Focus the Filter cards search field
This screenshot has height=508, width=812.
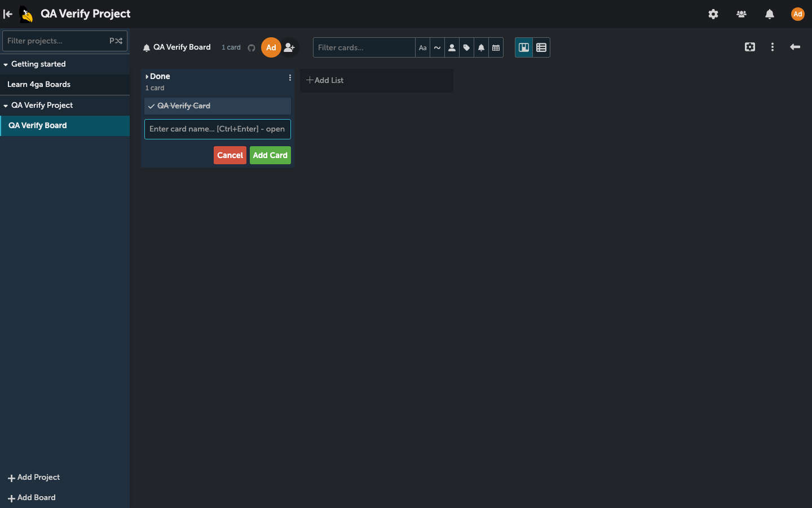coord(364,48)
